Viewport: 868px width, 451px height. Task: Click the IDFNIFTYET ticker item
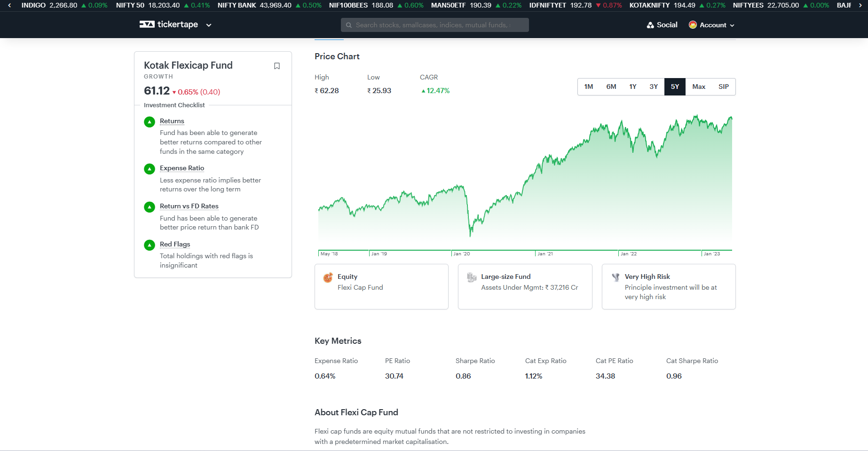576,5
